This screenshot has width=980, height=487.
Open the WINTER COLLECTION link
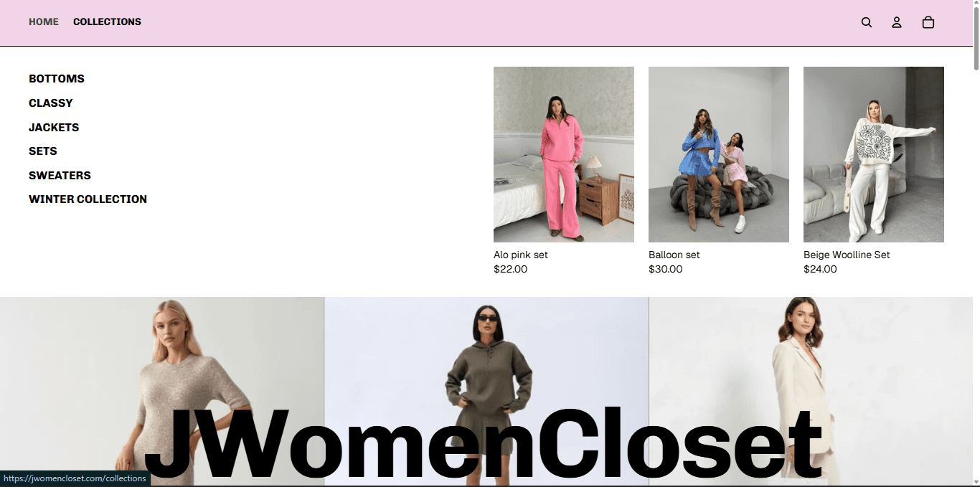(88, 199)
